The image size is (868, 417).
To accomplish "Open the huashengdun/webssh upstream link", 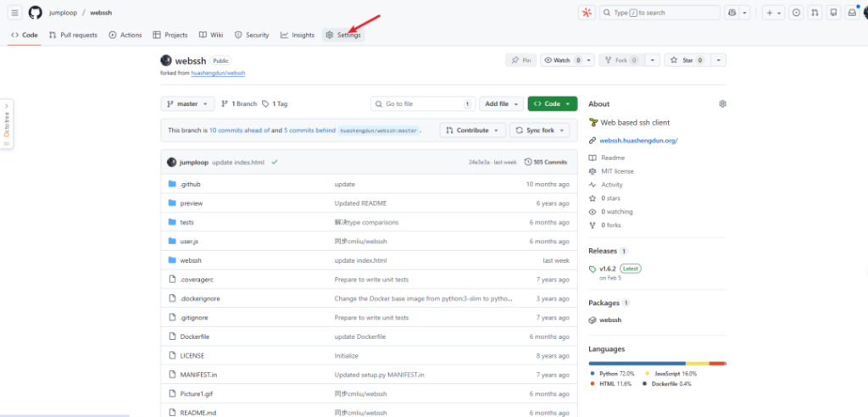I will (x=218, y=73).
